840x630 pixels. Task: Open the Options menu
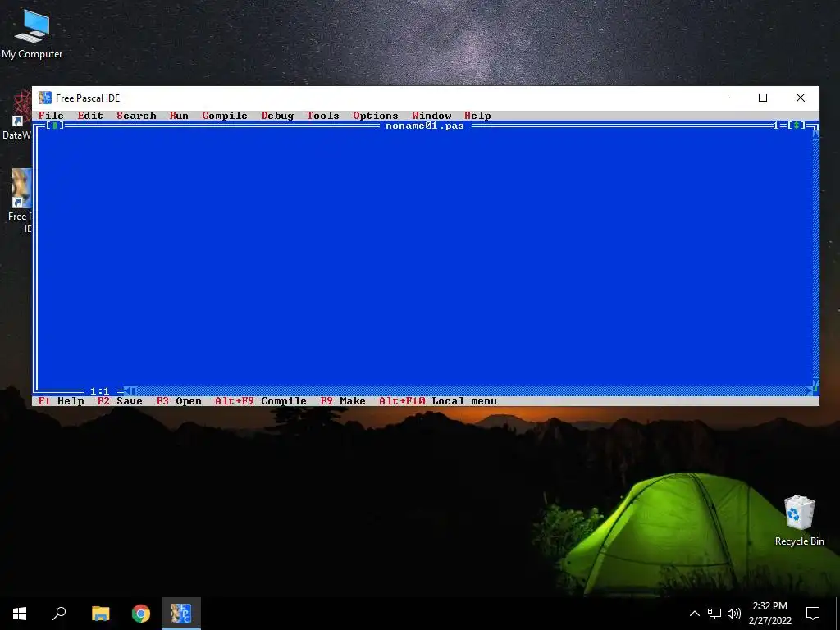point(376,115)
